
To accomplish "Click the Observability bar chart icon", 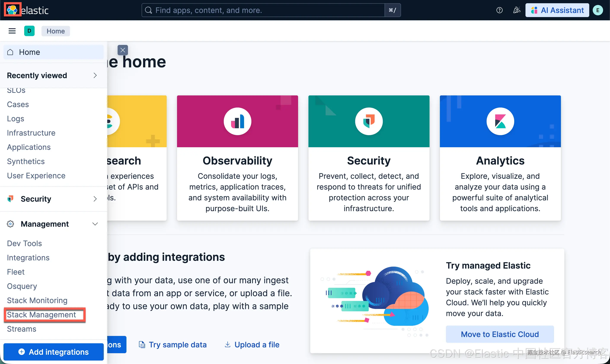I will point(237,121).
